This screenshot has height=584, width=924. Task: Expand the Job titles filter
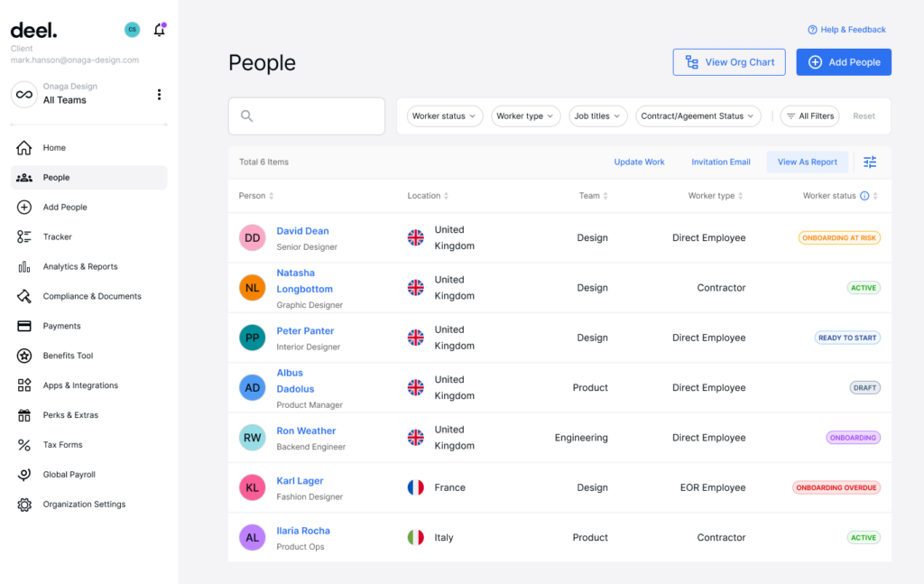[x=598, y=116]
